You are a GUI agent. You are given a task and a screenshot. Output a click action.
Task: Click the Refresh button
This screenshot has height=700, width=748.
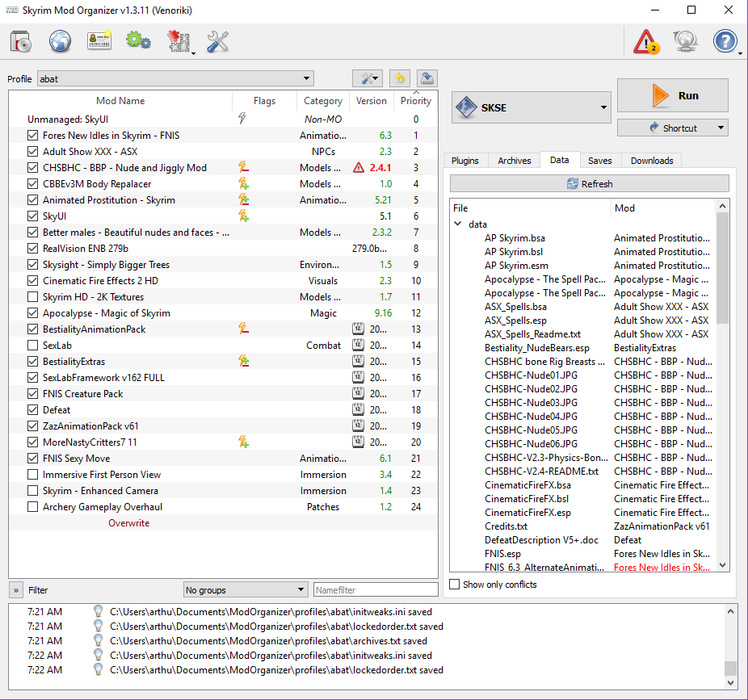589,183
